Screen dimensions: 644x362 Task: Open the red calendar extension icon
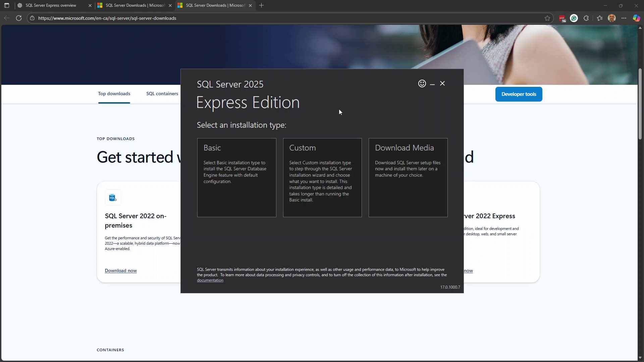click(x=562, y=18)
